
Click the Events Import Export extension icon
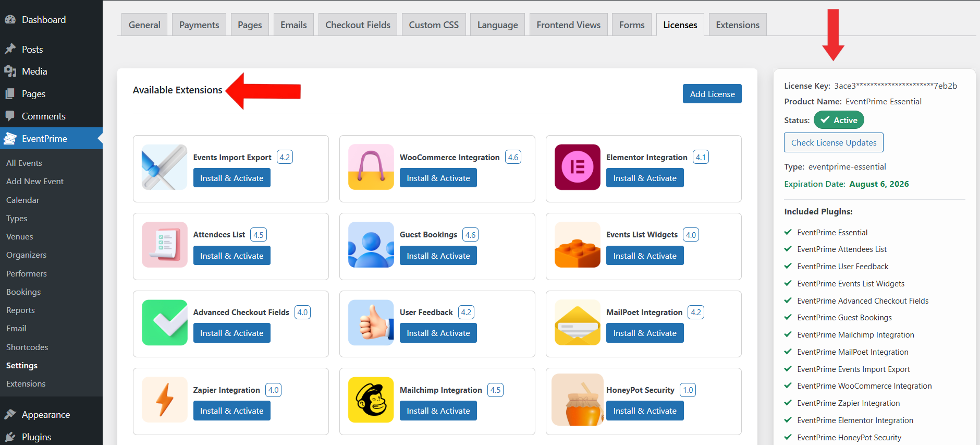pyautogui.click(x=164, y=167)
